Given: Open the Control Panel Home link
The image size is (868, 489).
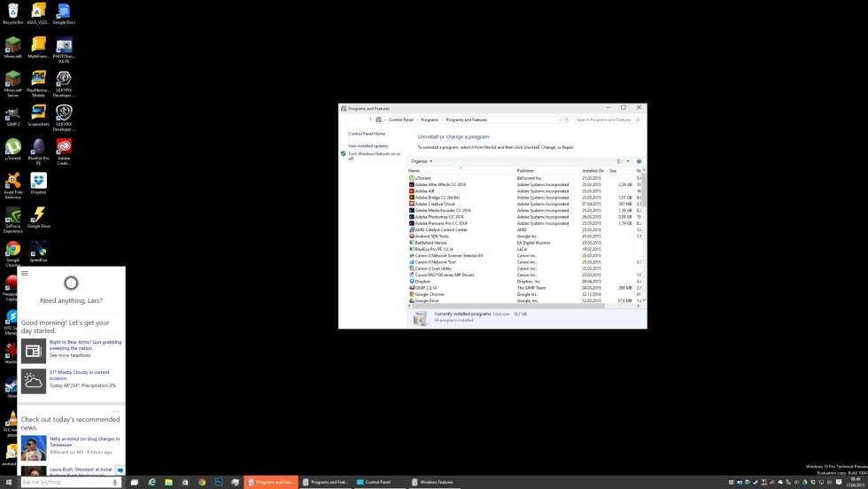Looking at the screenshot, I should [x=367, y=134].
